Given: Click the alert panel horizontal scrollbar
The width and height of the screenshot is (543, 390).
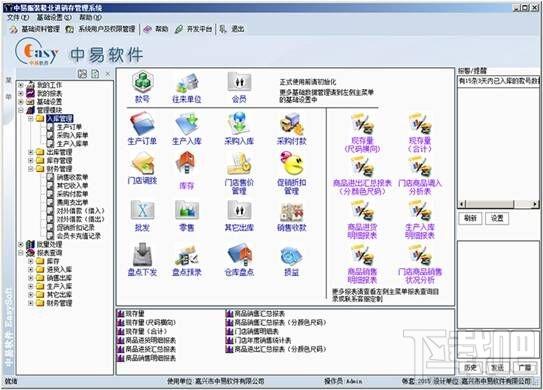Looking at the screenshot, I should (x=499, y=204).
